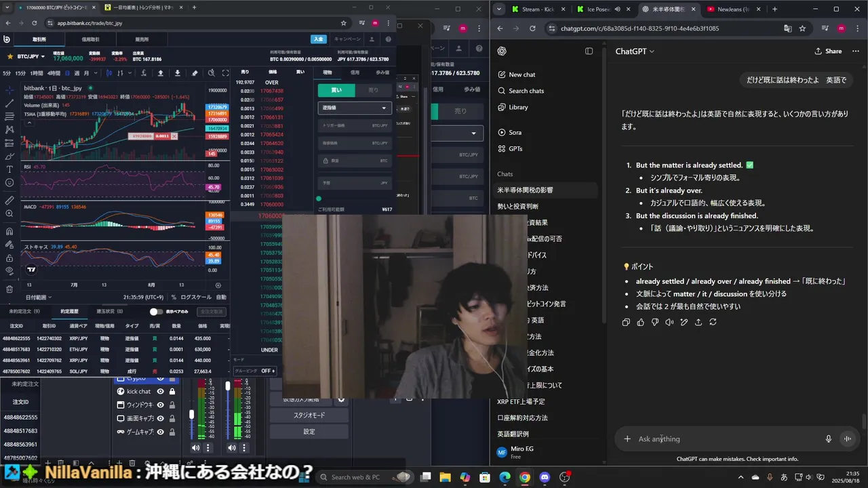Screen dimensions: 868x488
Task: Open the emoji sticker tool on chart
Action: [x=9, y=183]
